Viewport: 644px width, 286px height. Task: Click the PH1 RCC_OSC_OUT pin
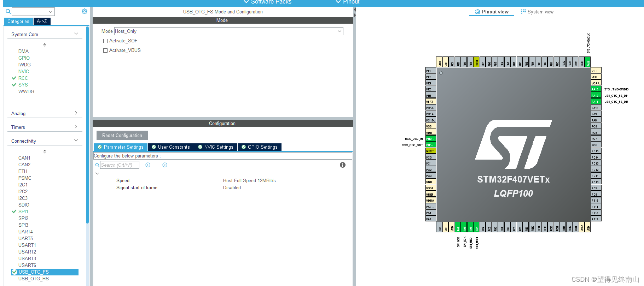tap(430, 145)
